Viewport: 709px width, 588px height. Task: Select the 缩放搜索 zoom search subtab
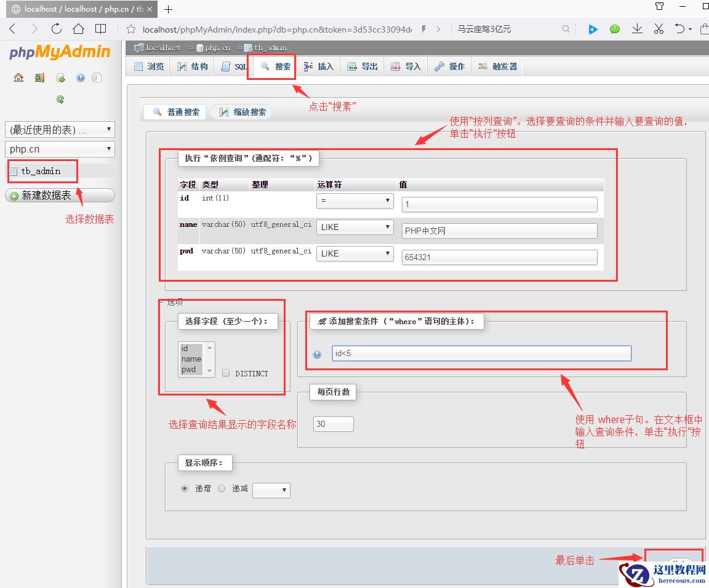click(x=242, y=112)
